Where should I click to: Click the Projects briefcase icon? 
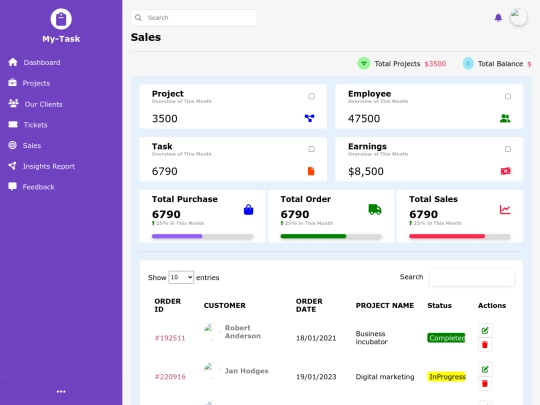(x=12, y=83)
